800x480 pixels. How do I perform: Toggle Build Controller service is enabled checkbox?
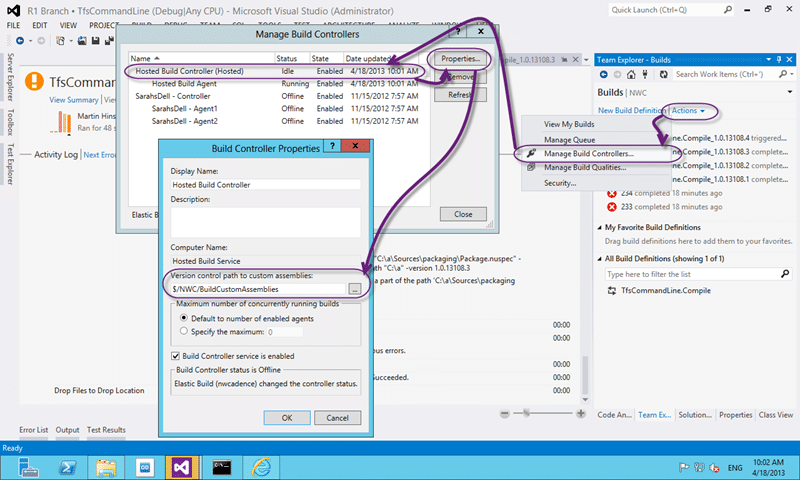175,356
